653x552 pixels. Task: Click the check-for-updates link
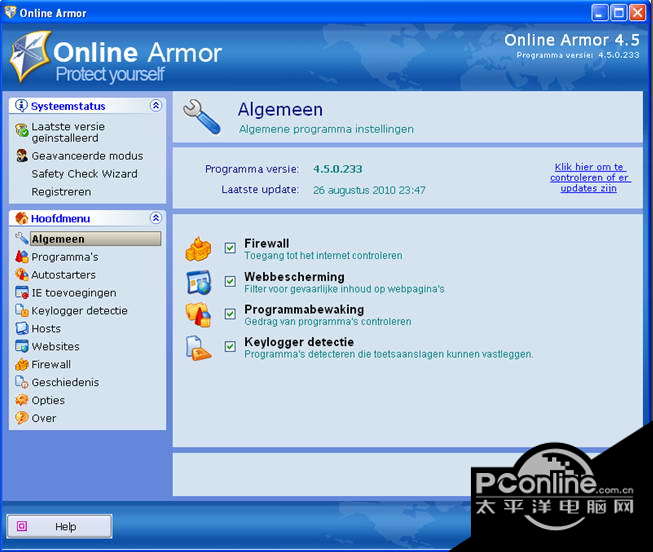click(589, 177)
